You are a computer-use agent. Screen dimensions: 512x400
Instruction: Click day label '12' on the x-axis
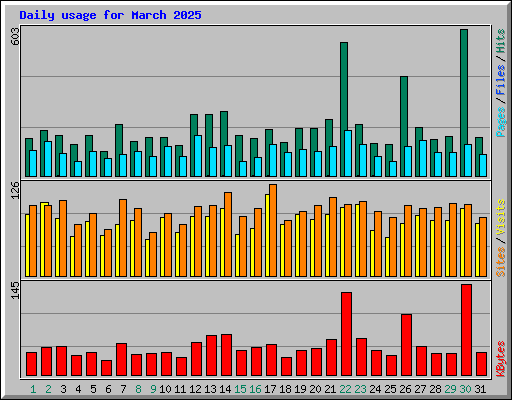tap(195, 389)
